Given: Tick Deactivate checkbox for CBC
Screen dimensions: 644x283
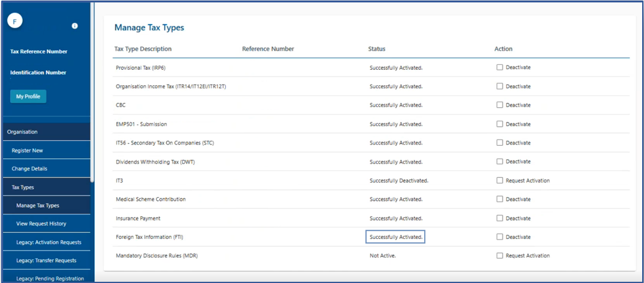Looking at the screenshot, I should pos(500,105).
